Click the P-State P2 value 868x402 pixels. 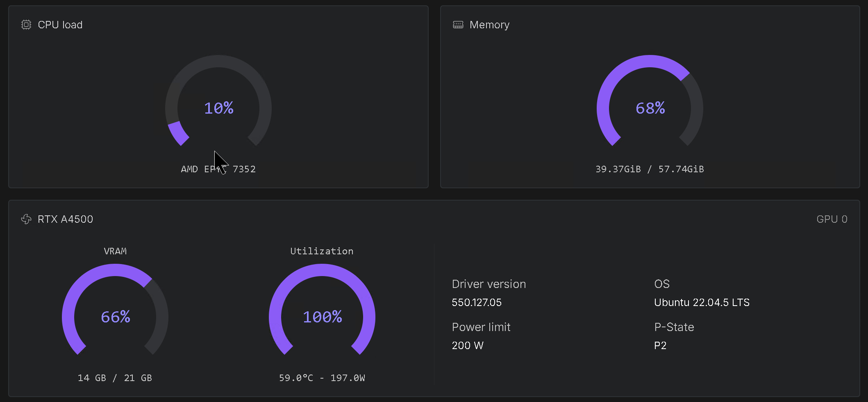click(661, 345)
